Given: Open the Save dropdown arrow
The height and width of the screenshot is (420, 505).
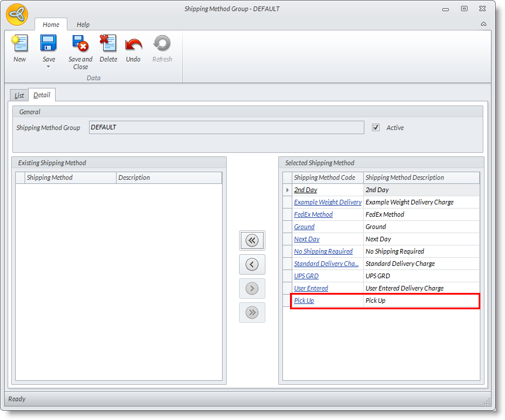Looking at the screenshot, I should 49,66.
